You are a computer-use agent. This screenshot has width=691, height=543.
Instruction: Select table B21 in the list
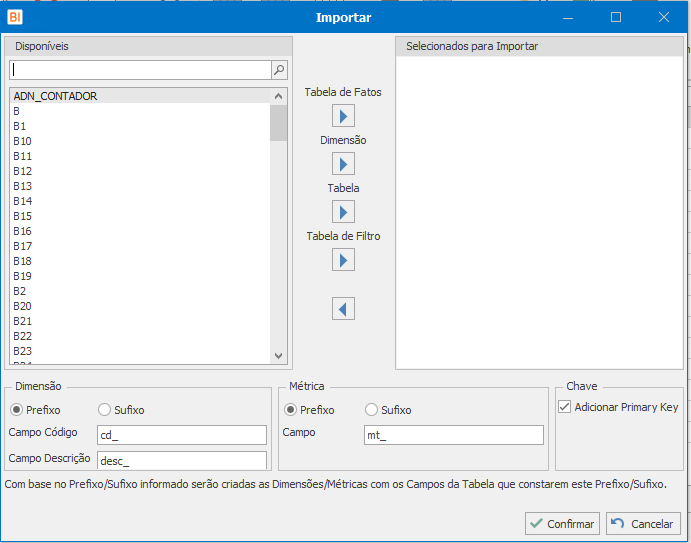pyautogui.click(x=140, y=321)
